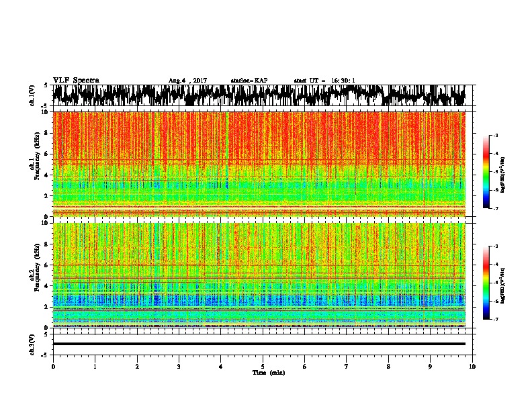The image size is (532, 411).
Task: Click time-axis tick label "9"
Action: coord(430,367)
